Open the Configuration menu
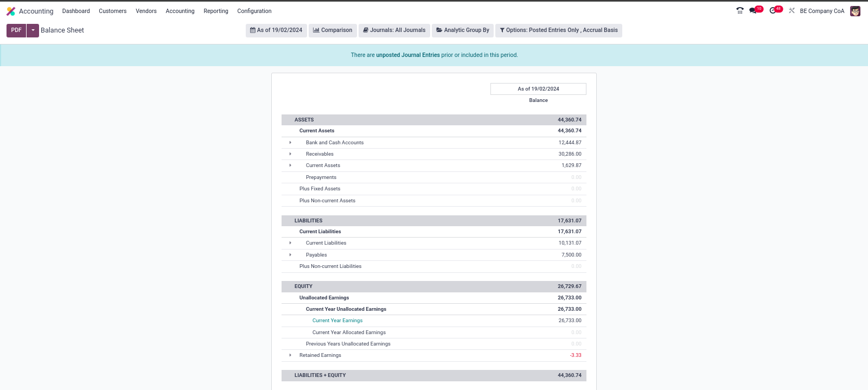Screen dimensions: 868x390 pos(254,11)
